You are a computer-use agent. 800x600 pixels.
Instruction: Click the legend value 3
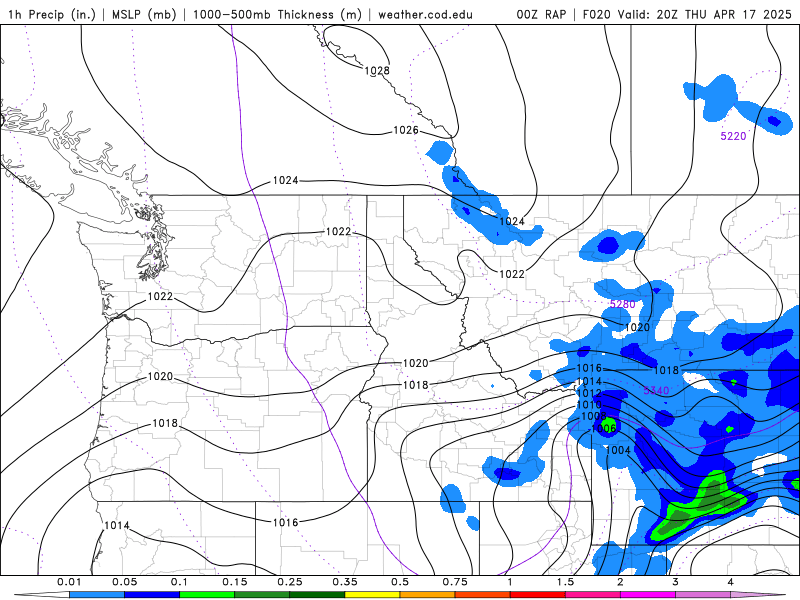[x=675, y=582]
